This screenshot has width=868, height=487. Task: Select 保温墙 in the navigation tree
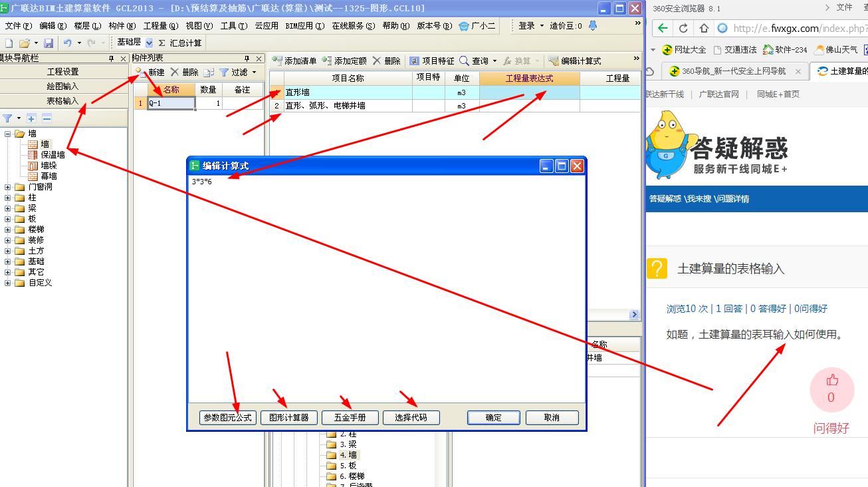click(53, 154)
